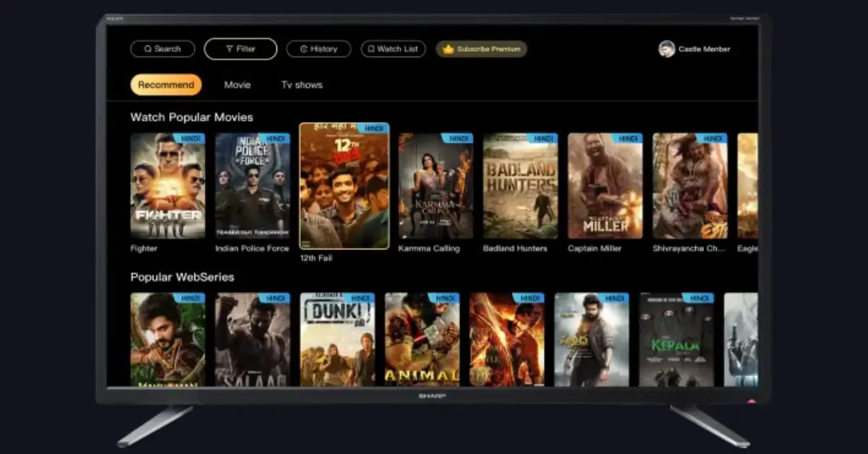Viewport: 868px width, 454px height.
Task: Open the Karmma Calling poster
Action: 436,186
